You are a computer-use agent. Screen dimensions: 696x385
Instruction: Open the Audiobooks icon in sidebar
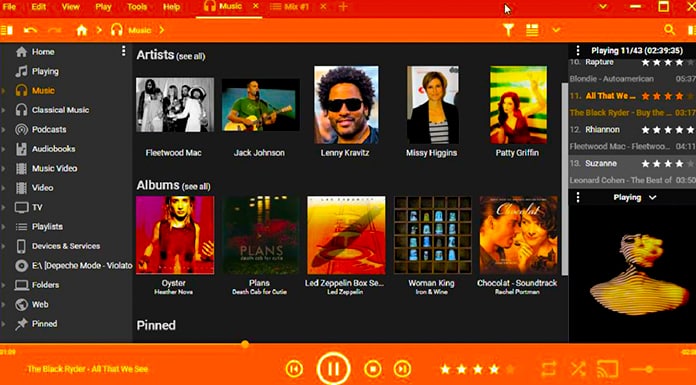(21, 149)
